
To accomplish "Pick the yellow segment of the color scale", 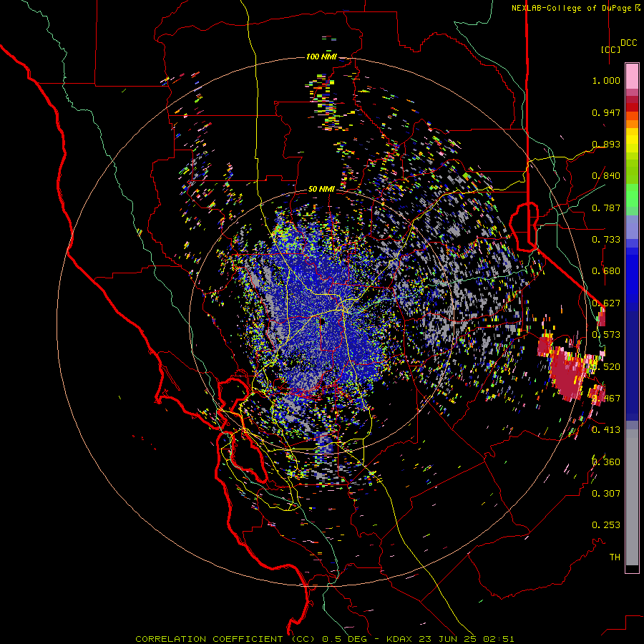I will click(632, 140).
